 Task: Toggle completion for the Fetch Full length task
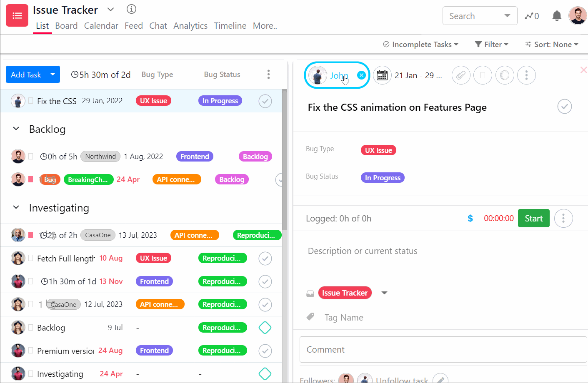click(x=265, y=258)
